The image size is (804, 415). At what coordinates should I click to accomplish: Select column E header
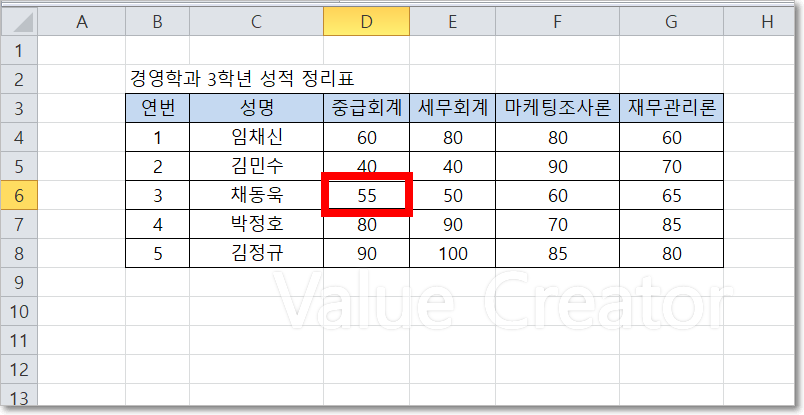tap(452, 22)
